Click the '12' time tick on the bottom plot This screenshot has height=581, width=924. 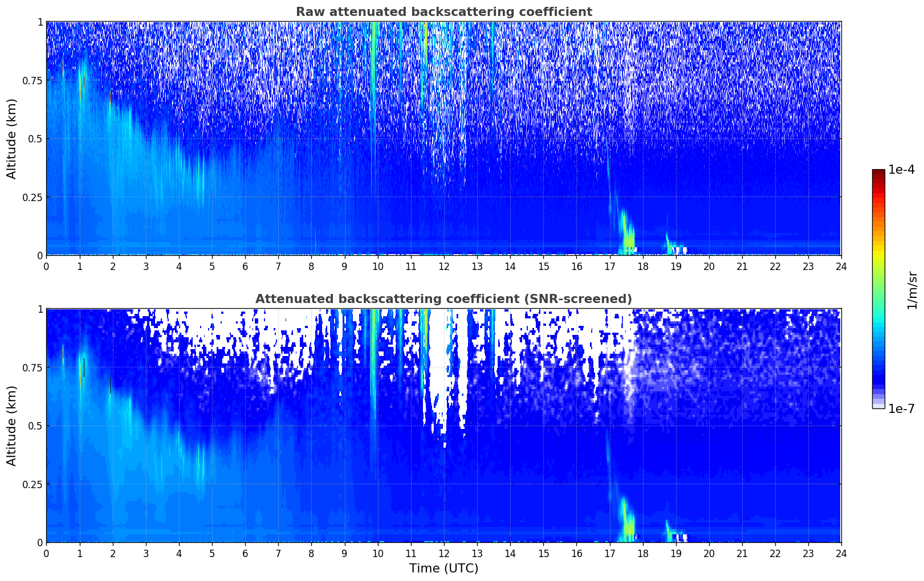tap(443, 554)
